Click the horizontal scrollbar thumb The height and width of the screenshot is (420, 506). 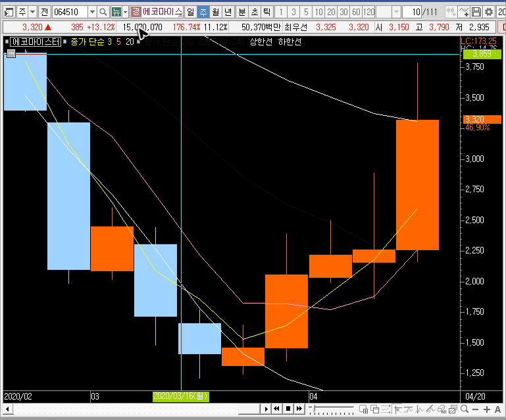[249, 409]
